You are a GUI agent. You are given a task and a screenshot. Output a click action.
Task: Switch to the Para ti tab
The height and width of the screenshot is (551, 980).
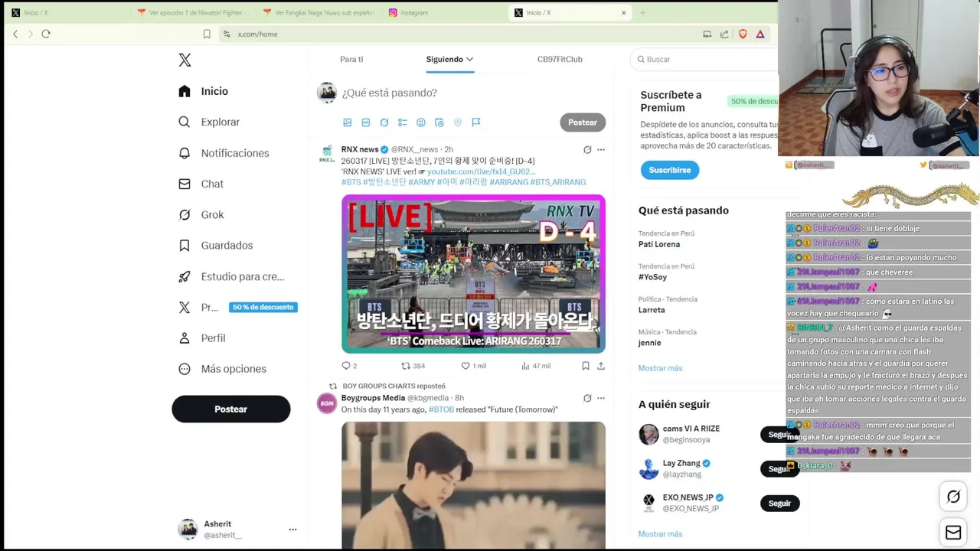[351, 59]
